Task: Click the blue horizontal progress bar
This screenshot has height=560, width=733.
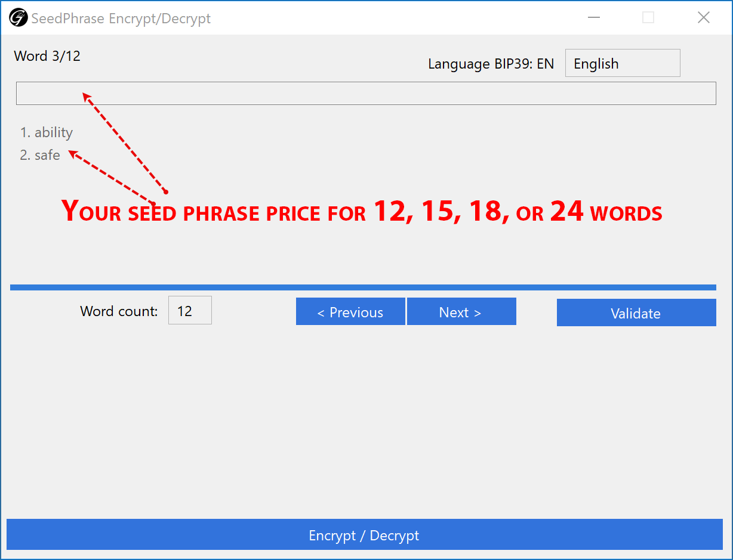Action: [363, 287]
